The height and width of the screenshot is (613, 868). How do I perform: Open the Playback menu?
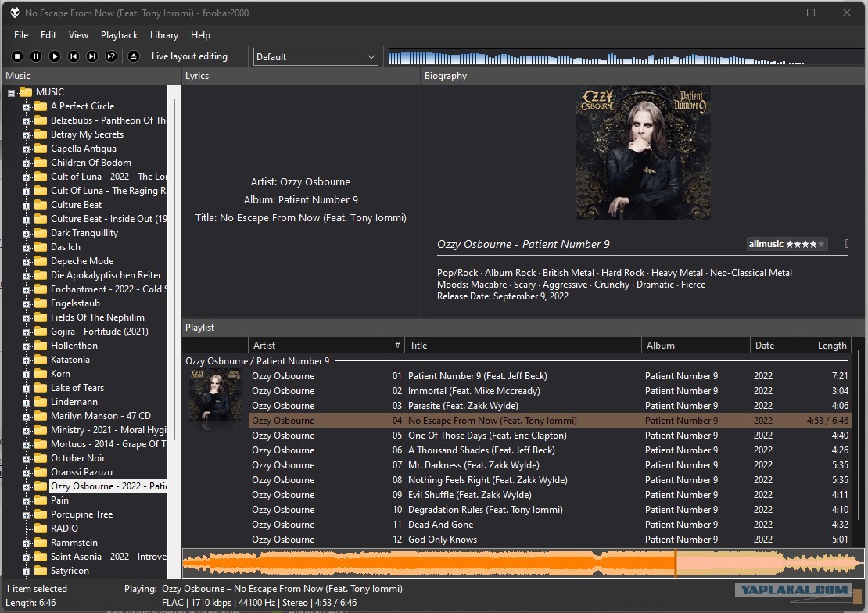tap(119, 35)
